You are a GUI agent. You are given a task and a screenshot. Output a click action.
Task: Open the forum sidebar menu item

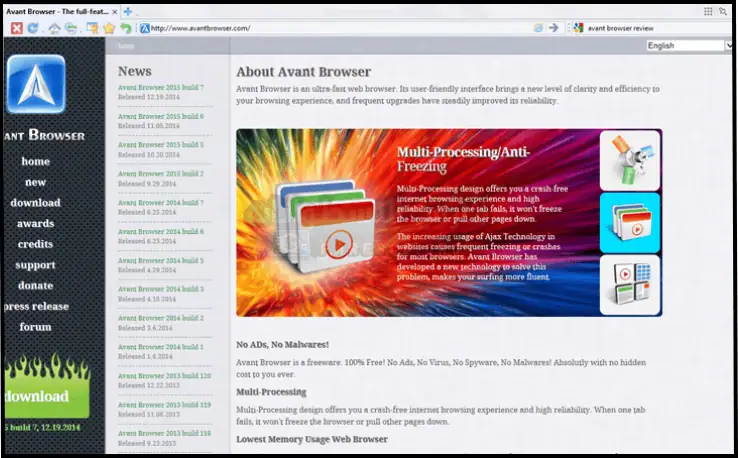tap(35, 327)
